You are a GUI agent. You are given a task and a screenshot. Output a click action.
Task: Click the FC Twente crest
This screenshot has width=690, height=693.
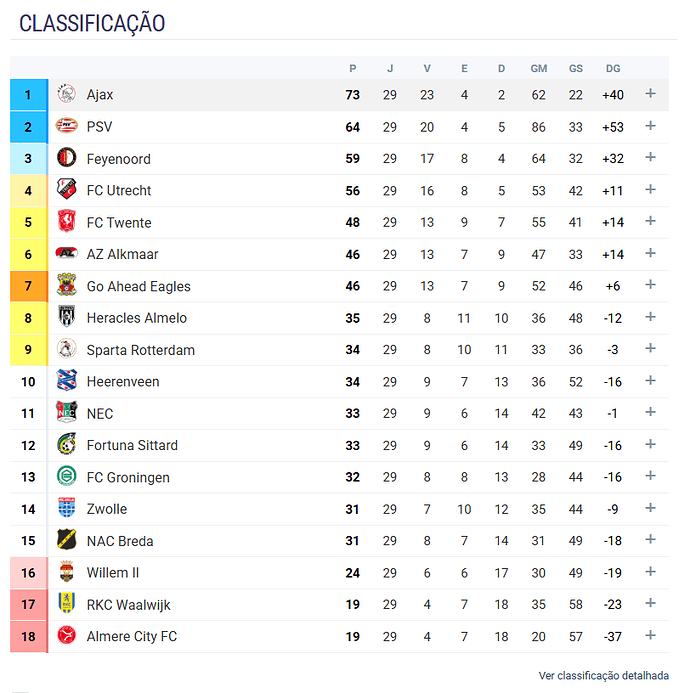[x=67, y=221]
